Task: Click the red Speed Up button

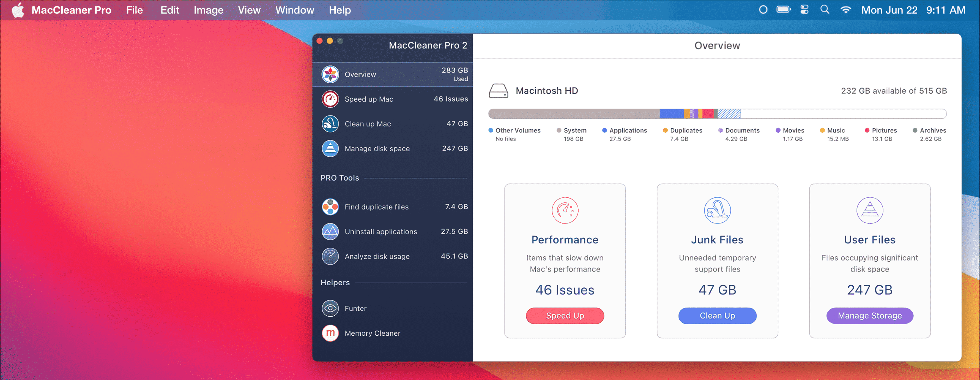Action: coord(565,316)
